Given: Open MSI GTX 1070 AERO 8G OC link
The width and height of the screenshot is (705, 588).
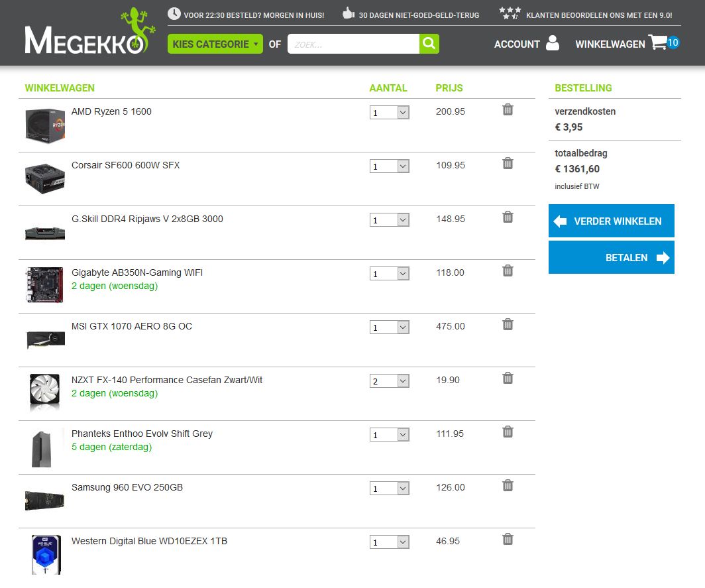Looking at the screenshot, I should (x=132, y=326).
